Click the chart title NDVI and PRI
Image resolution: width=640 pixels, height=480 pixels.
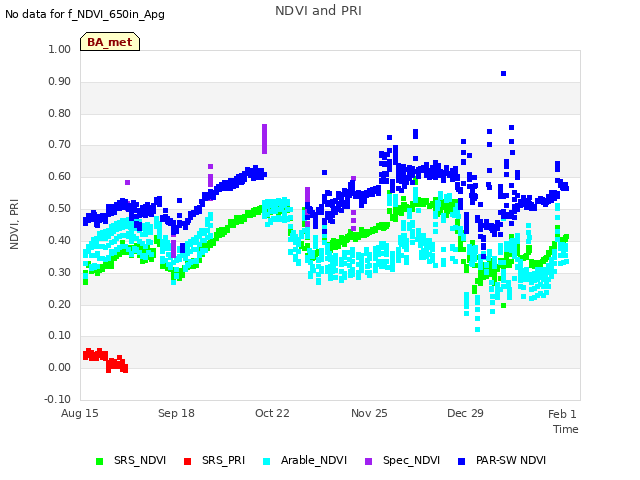(318, 11)
